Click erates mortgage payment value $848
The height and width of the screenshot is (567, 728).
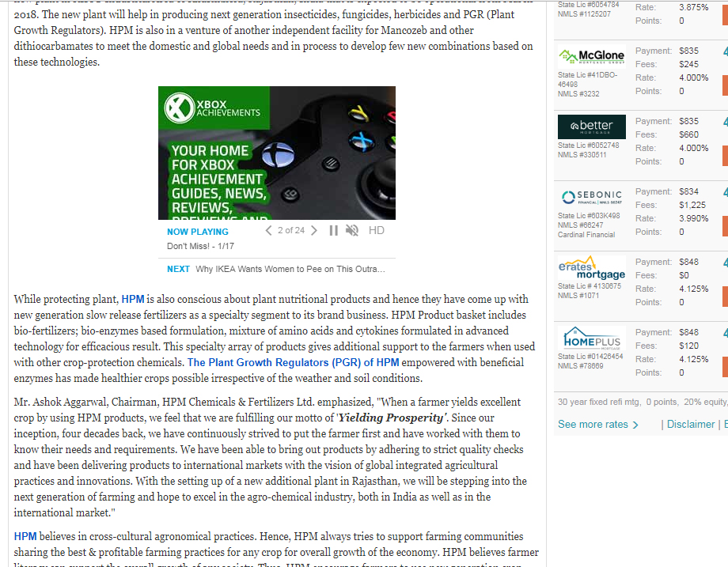[688, 263]
